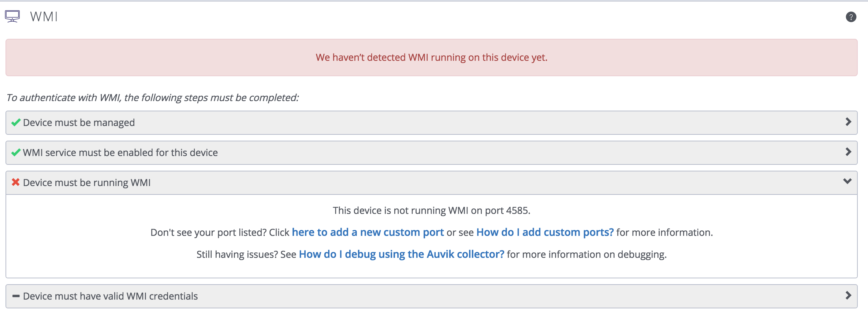Screen dimensions: 868x319
Task: Open 'How do I debug using the Auvik collector?'
Action: [402, 254]
